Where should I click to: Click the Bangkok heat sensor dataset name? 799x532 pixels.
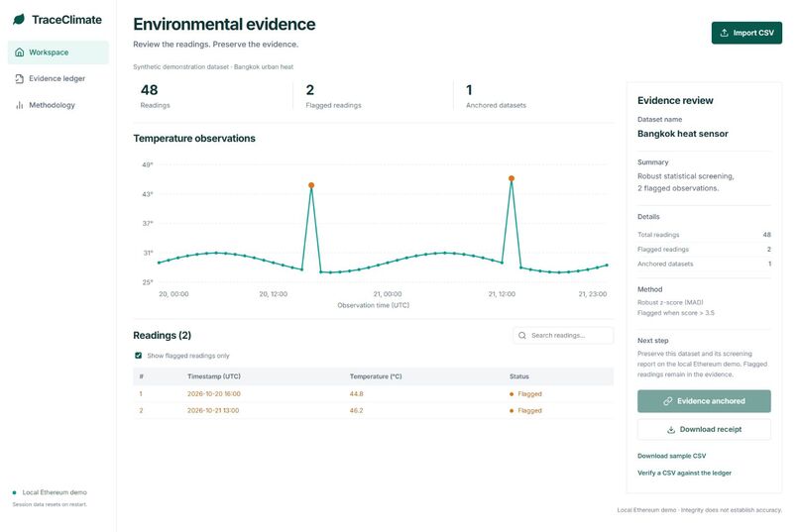click(x=683, y=134)
